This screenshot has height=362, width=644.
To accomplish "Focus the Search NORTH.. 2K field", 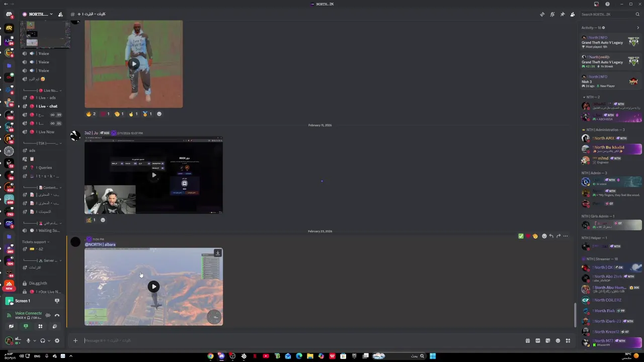I will click(609, 14).
